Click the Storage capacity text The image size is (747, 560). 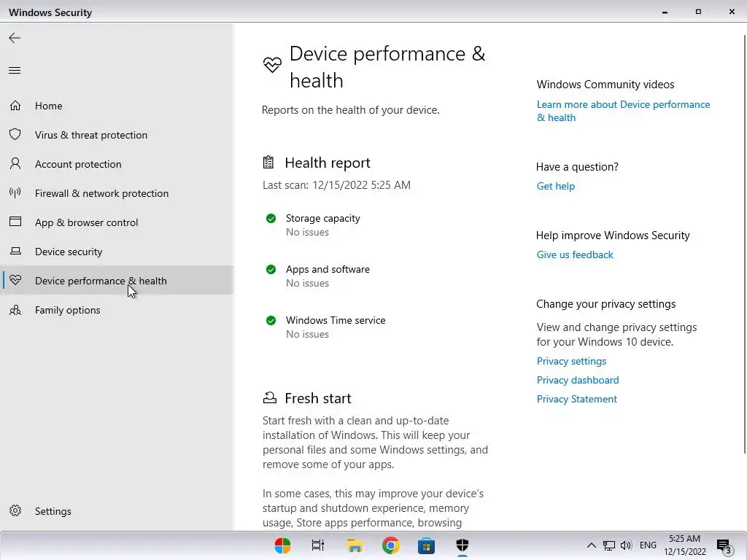322,218
